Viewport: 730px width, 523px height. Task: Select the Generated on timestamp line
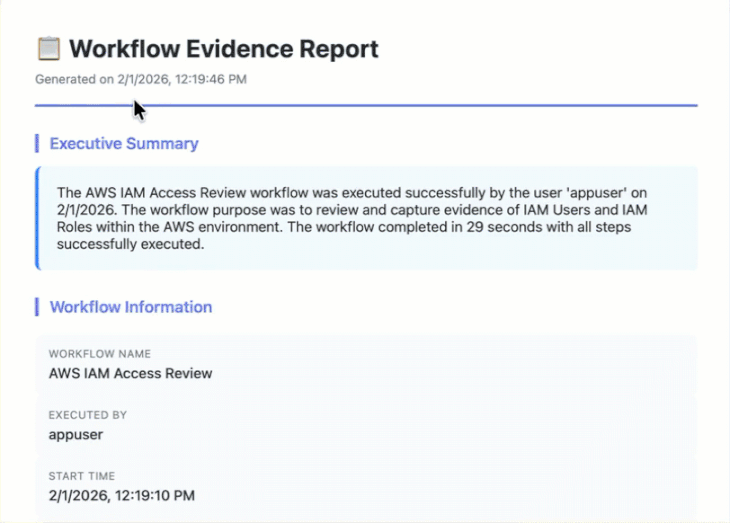141,79
